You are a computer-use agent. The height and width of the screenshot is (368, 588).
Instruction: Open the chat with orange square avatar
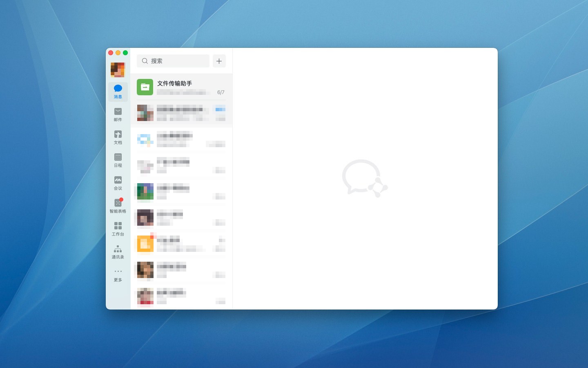(x=181, y=244)
